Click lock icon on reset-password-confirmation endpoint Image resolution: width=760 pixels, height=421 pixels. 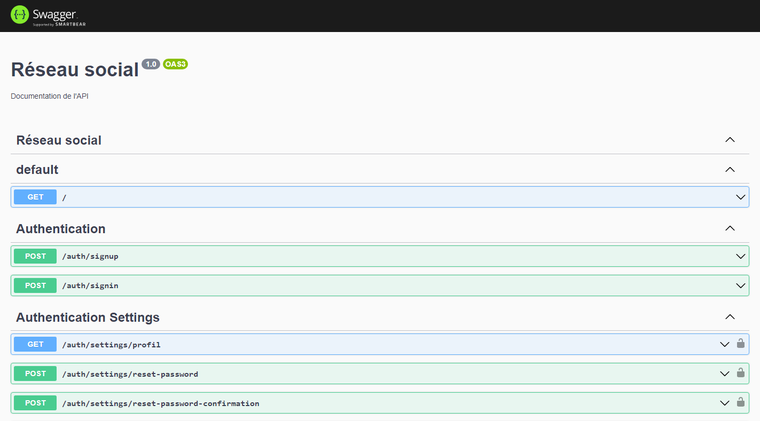(741, 403)
